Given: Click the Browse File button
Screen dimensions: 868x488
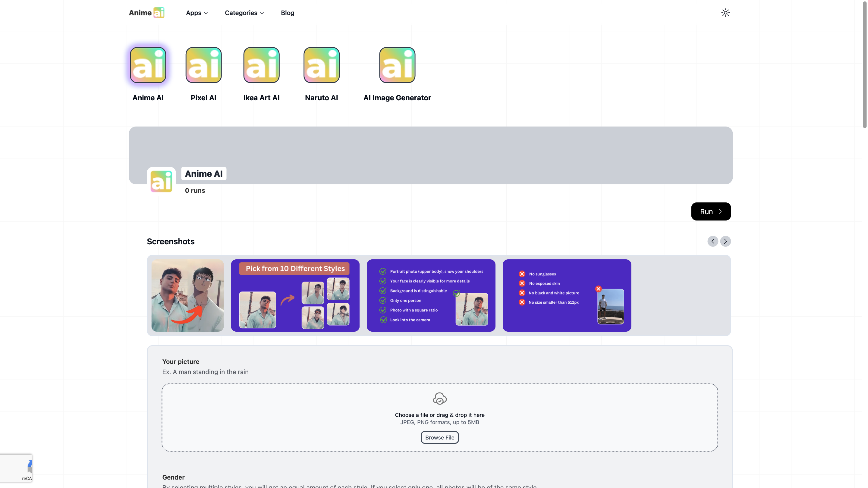Looking at the screenshot, I should pyautogui.click(x=439, y=437).
